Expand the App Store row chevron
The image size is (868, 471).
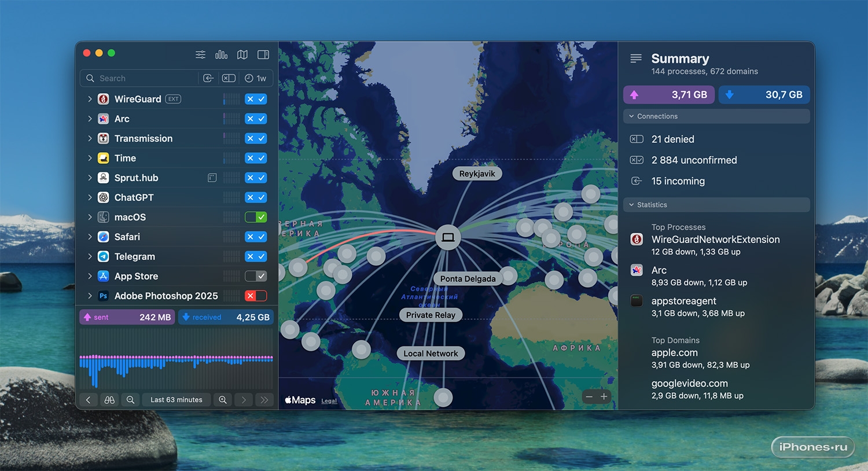click(x=90, y=276)
